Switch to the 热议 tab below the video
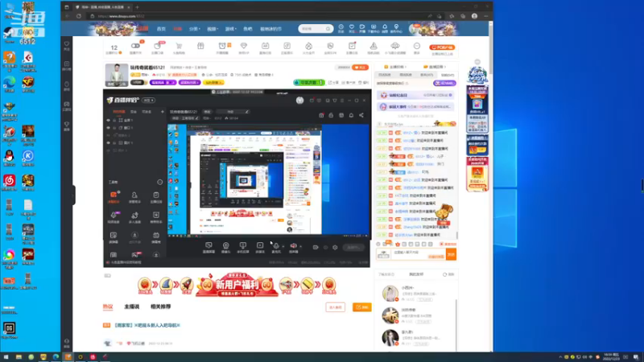 108,306
